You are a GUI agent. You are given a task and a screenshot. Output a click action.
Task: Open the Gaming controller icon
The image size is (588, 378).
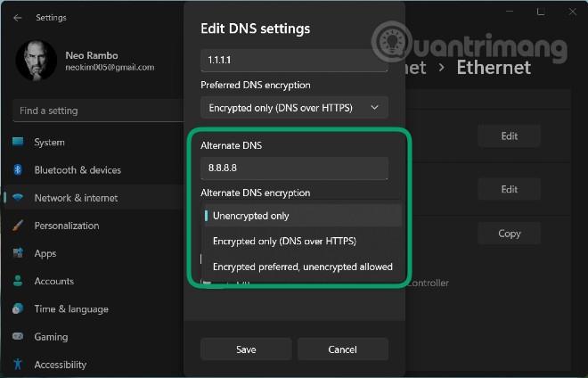18,336
